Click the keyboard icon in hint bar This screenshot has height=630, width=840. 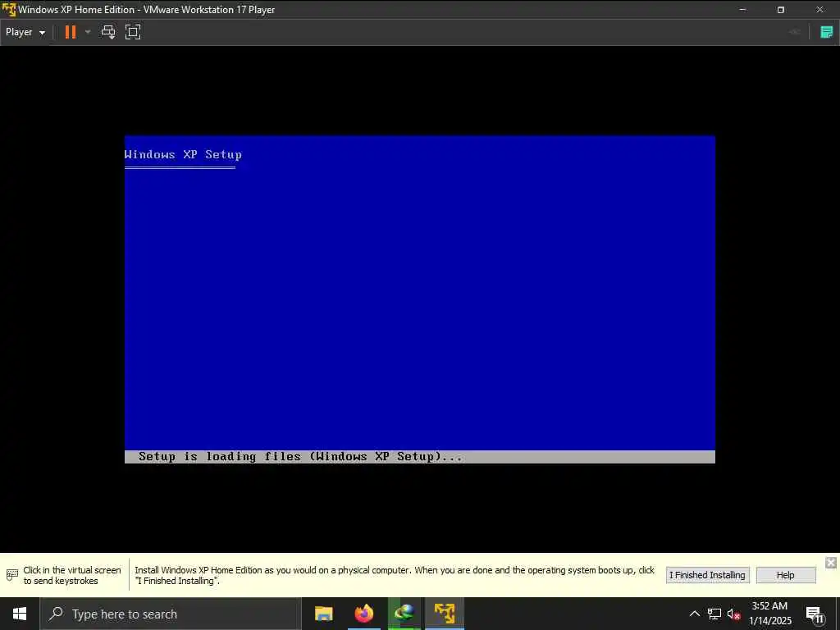click(11, 575)
